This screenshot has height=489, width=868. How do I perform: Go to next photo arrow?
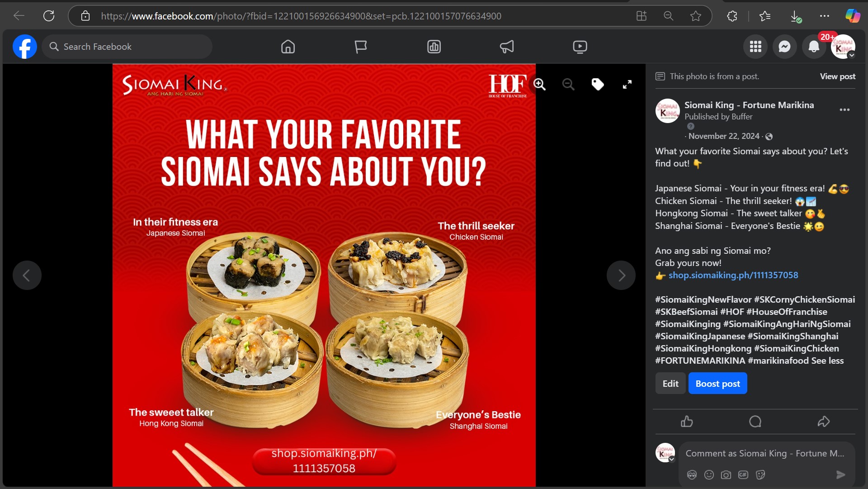pyautogui.click(x=621, y=275)
